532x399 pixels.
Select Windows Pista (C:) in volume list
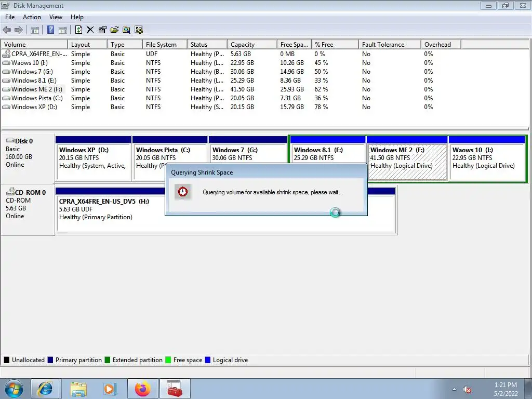tap(37, 98)
